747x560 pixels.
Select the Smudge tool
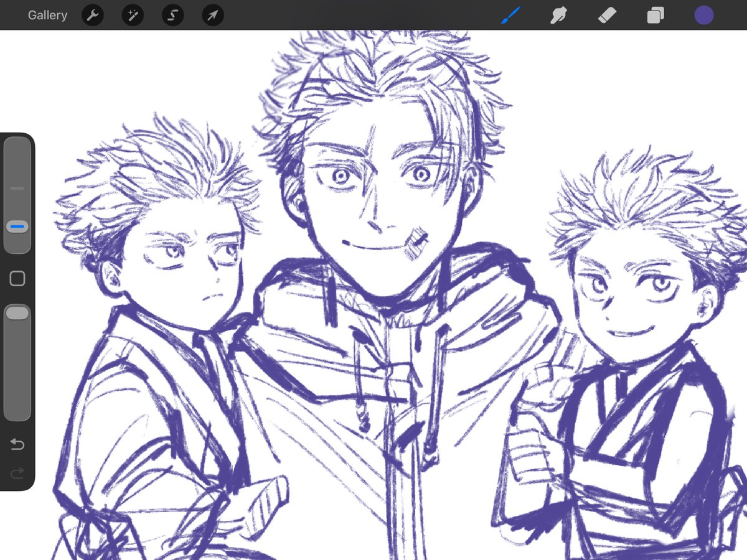point(558,15)
